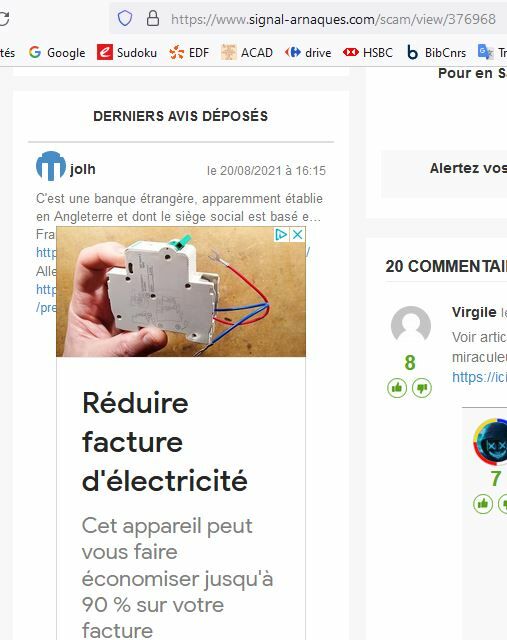Open the Sudoku bookmark
The image size is (507, 640).
[x=127, y=53]
